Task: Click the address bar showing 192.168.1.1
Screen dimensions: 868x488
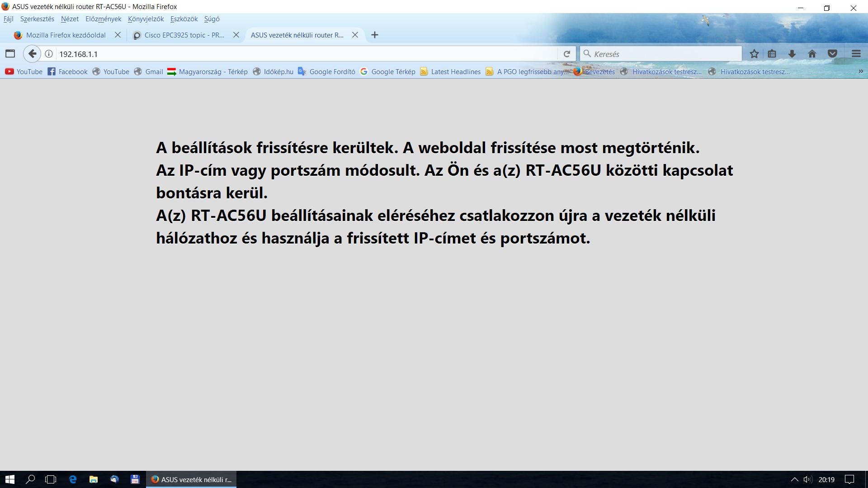Action: click(x=307, y=54)
